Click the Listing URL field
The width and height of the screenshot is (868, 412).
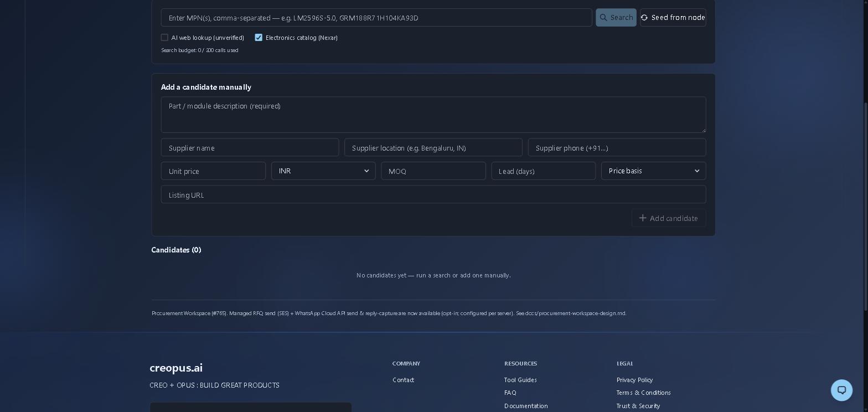pos(433,194)
